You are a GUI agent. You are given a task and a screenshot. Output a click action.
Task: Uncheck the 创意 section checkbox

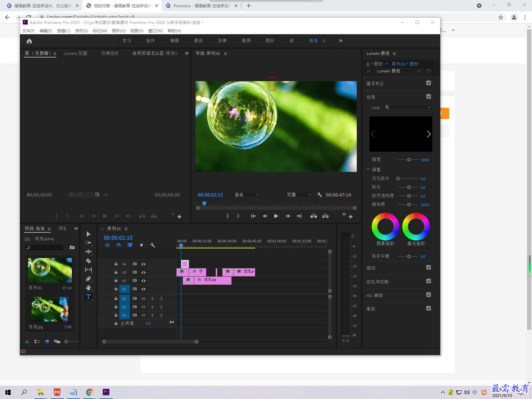(x=429, y=96)
